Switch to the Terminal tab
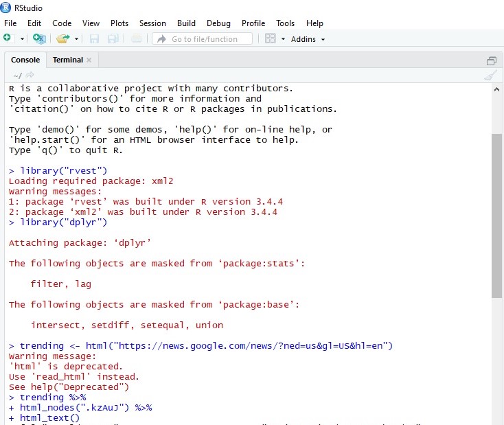This screenshot has width=504, height=425. click(68, 60)
